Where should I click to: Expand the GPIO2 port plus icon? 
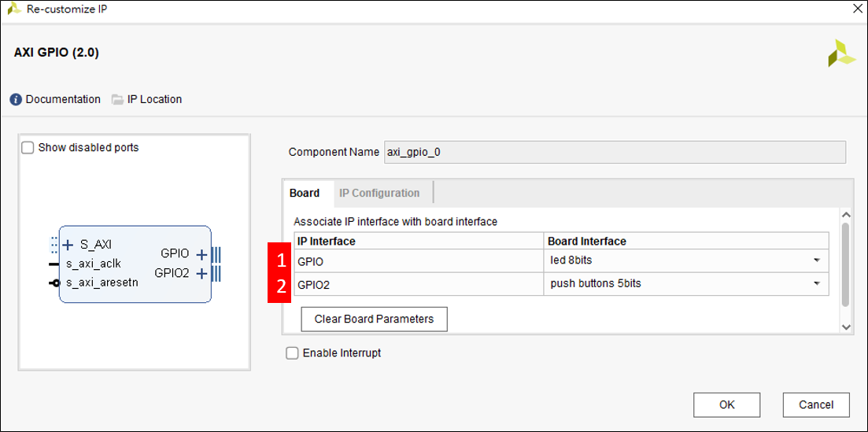tap(201, 274)
